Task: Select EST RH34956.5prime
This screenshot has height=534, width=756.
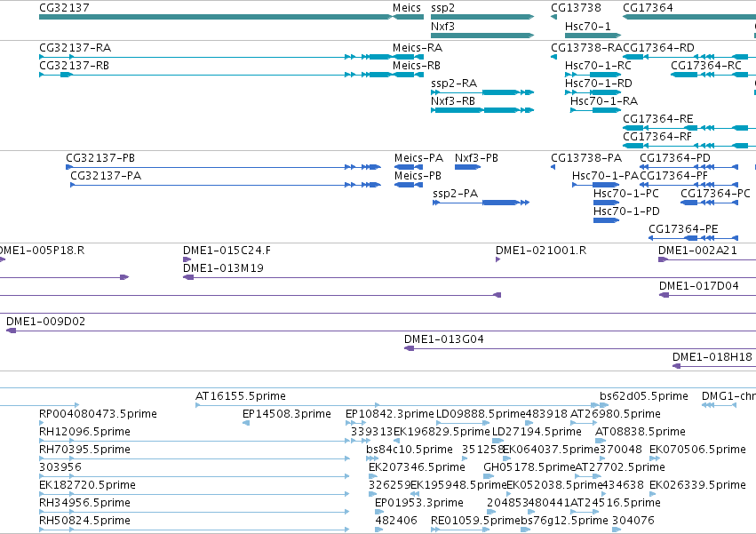Action: pos(84,503)
